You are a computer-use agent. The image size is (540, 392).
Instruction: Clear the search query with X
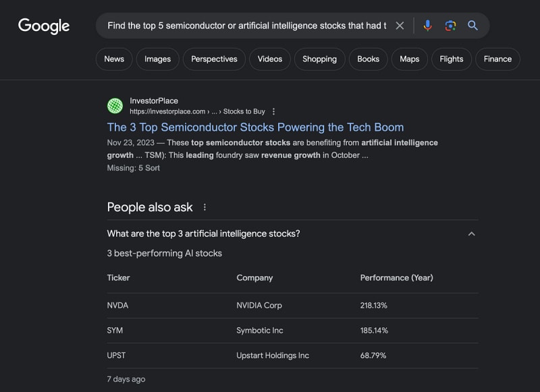point(400,26)
